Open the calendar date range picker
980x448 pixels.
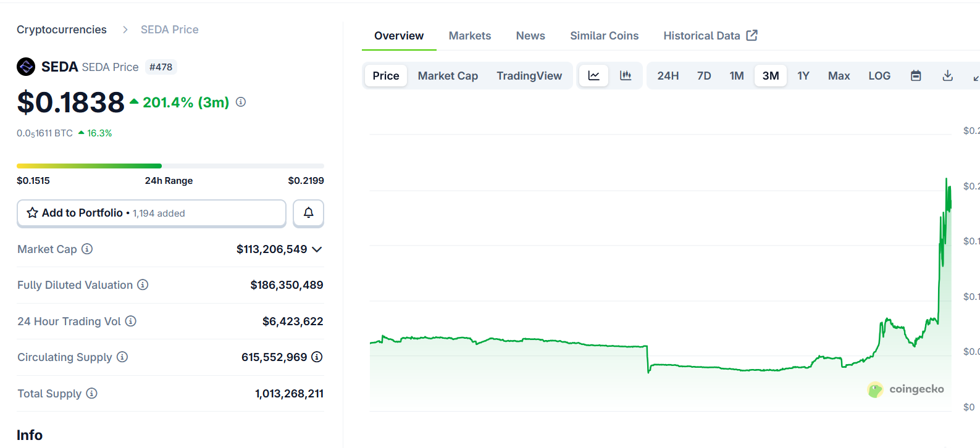(916, 75)
